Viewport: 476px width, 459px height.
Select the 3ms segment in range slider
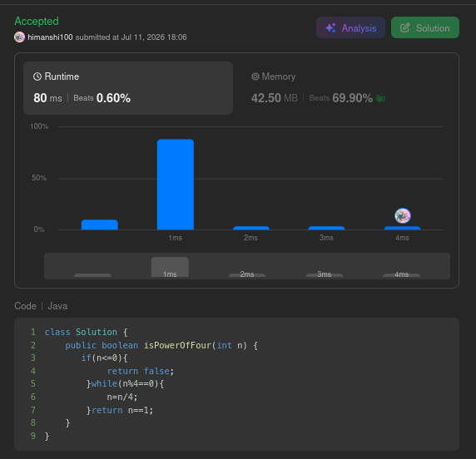[x=325, y=274]
